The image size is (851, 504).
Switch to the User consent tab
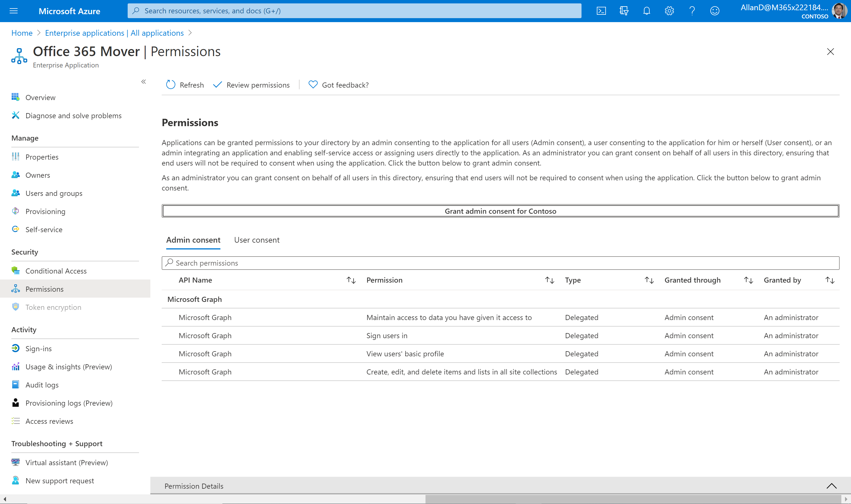[x=257, y=240]
